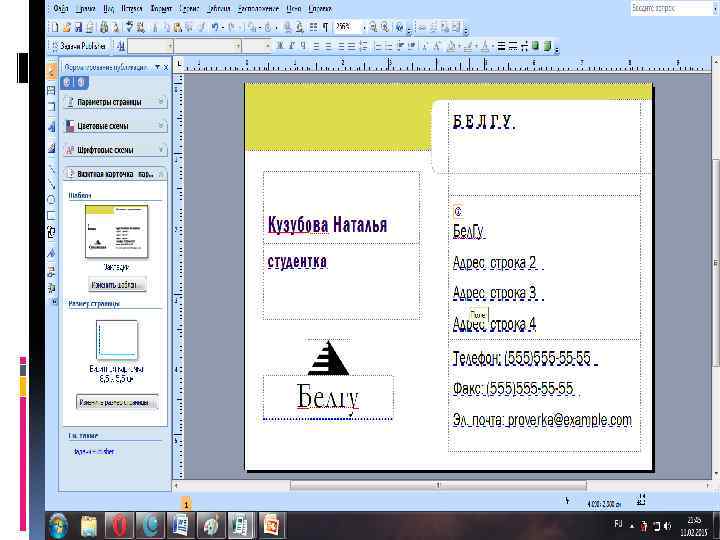Click the horizontal scrollbar thumb
This screenshot has height=540, width=720.
438,485
